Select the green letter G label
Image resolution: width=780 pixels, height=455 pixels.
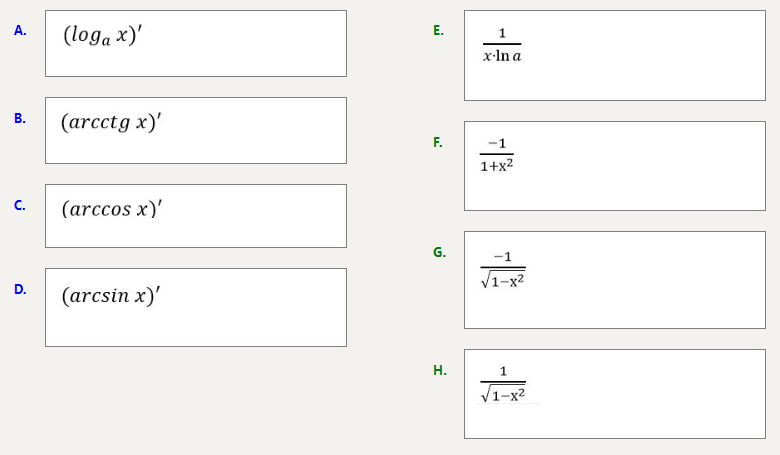click(439, 252)
